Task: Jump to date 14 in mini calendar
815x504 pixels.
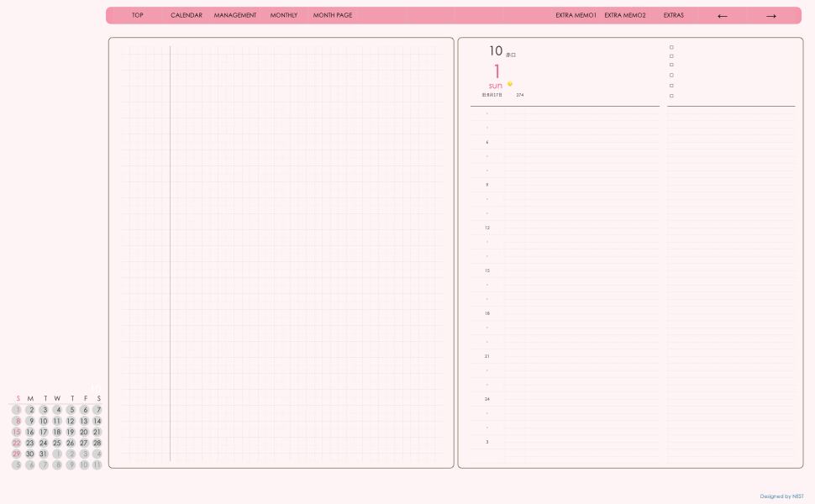Action: click(x=97, y=421)
